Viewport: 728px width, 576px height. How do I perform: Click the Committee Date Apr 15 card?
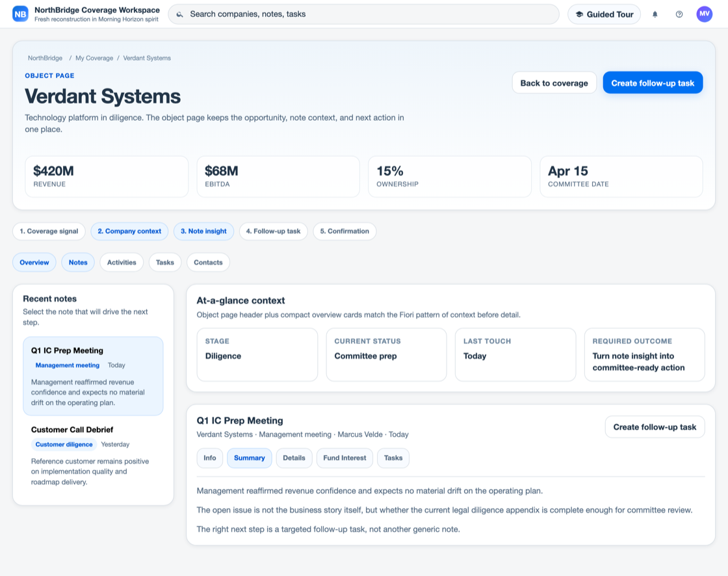[621, 177]
